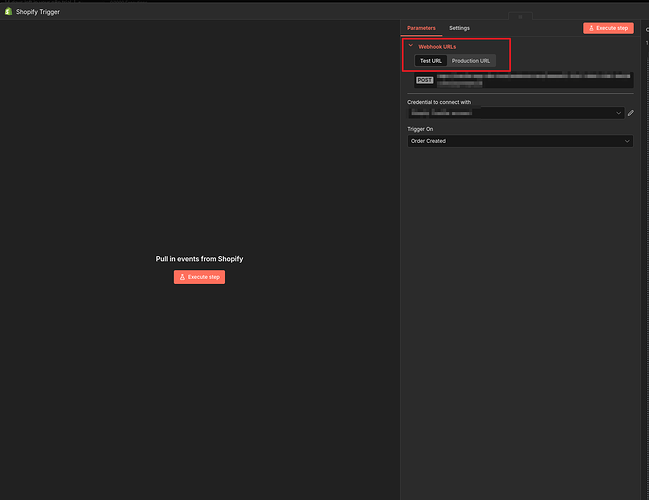Open the Trigger On dropdown

point(520,141)
